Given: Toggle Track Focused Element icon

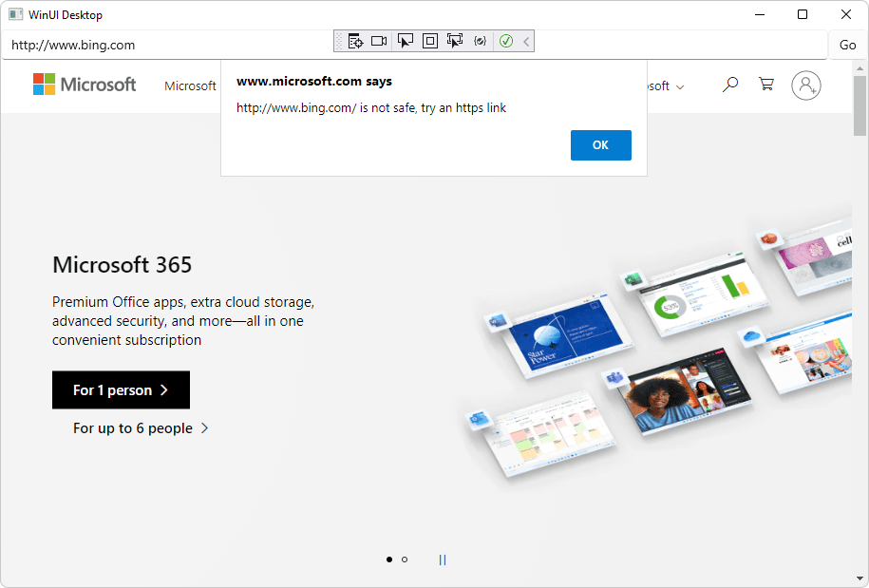Looking at the screenshot, I should click(455, 41).
